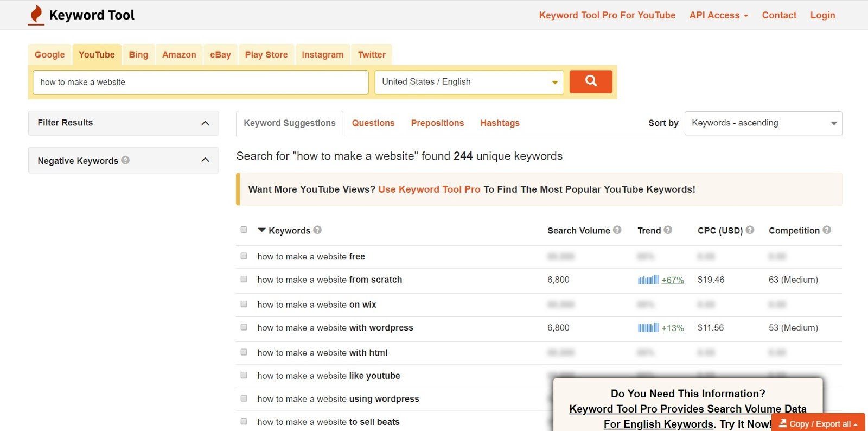Switch to the Amazon tab
Viewport: 868px width, 431px height.
click(x=179, y=54)
